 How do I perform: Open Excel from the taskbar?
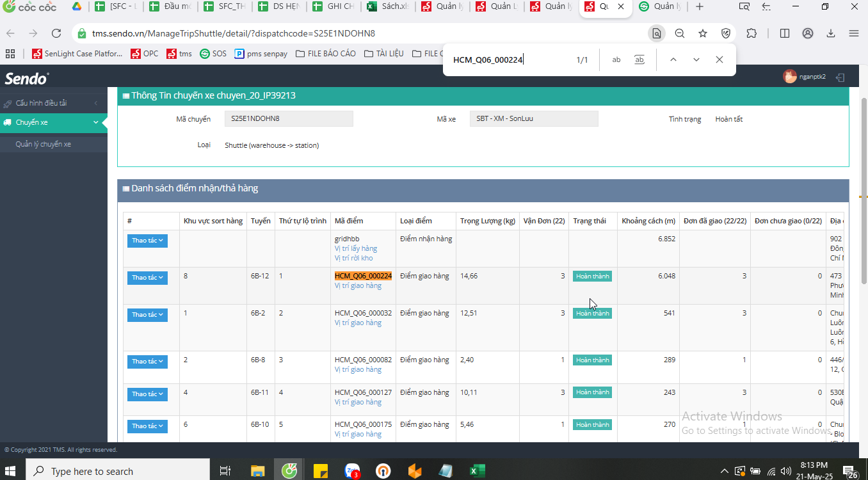click(x=478, y=471)
